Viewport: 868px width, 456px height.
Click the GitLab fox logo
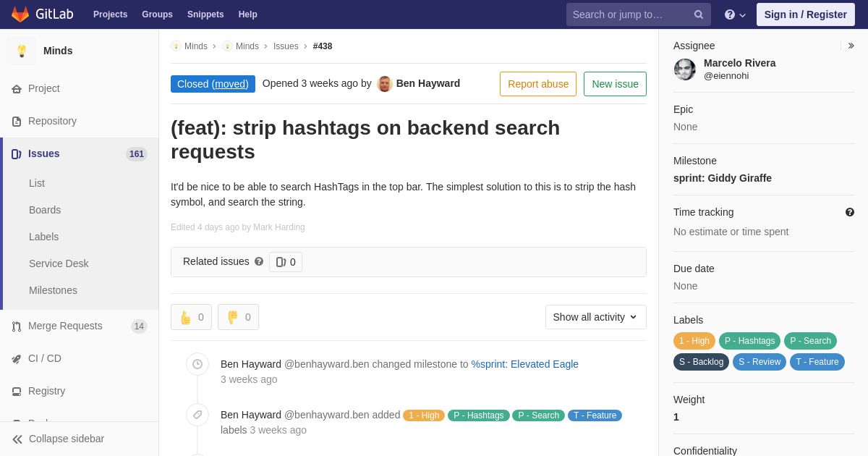[x=20, y=14]
